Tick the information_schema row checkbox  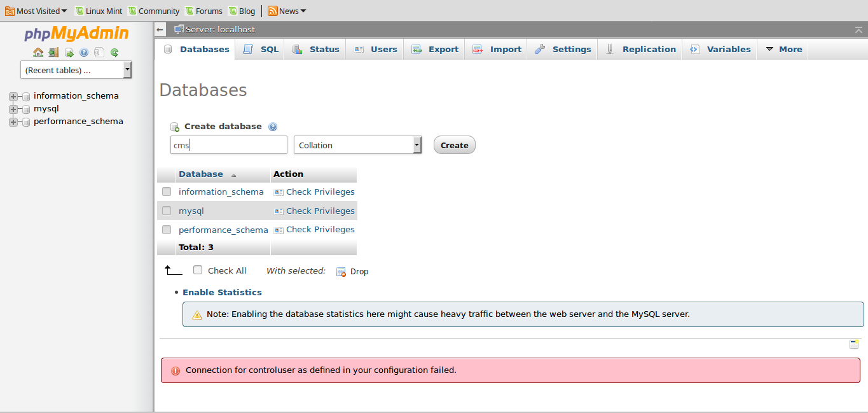coord(167,192)
